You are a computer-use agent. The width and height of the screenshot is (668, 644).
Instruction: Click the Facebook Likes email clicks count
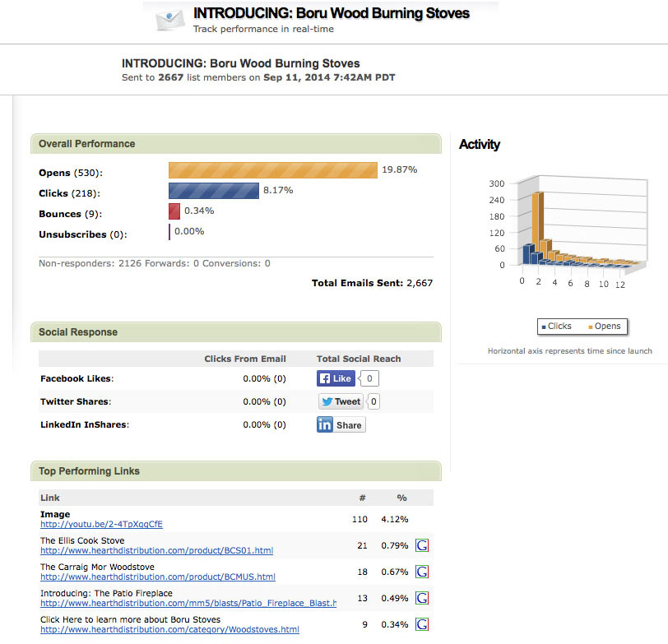280,378
